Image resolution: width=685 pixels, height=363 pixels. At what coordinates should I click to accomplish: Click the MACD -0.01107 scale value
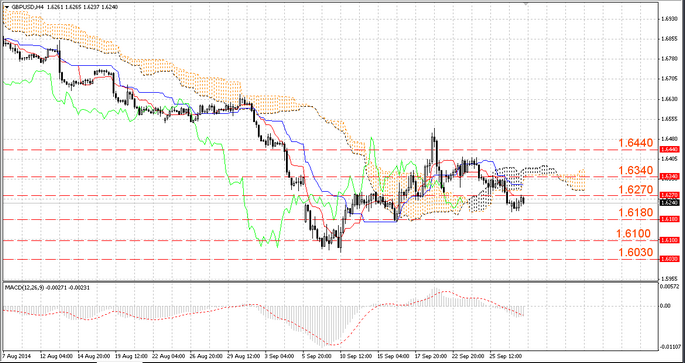tap(671, 347)
